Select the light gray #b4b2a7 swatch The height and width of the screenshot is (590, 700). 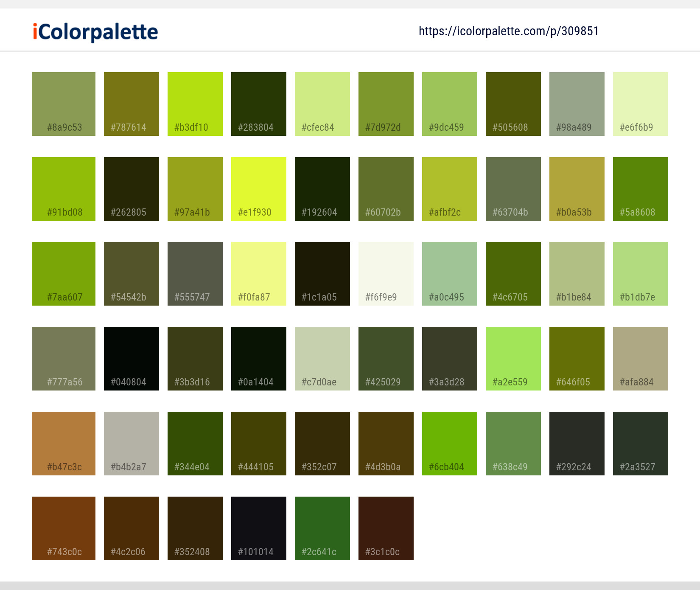[132, 444]
